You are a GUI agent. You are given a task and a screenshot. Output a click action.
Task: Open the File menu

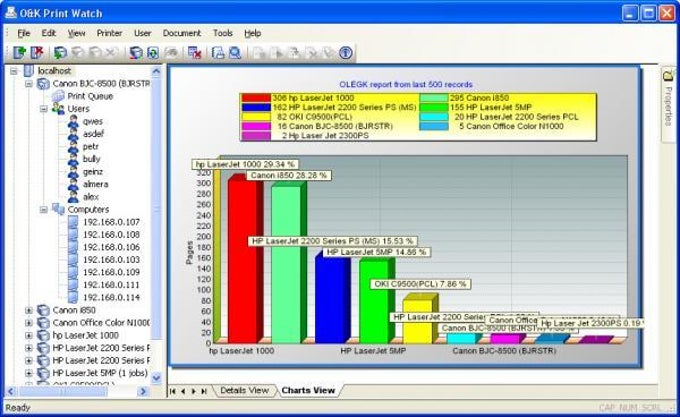tap(23, 33)
